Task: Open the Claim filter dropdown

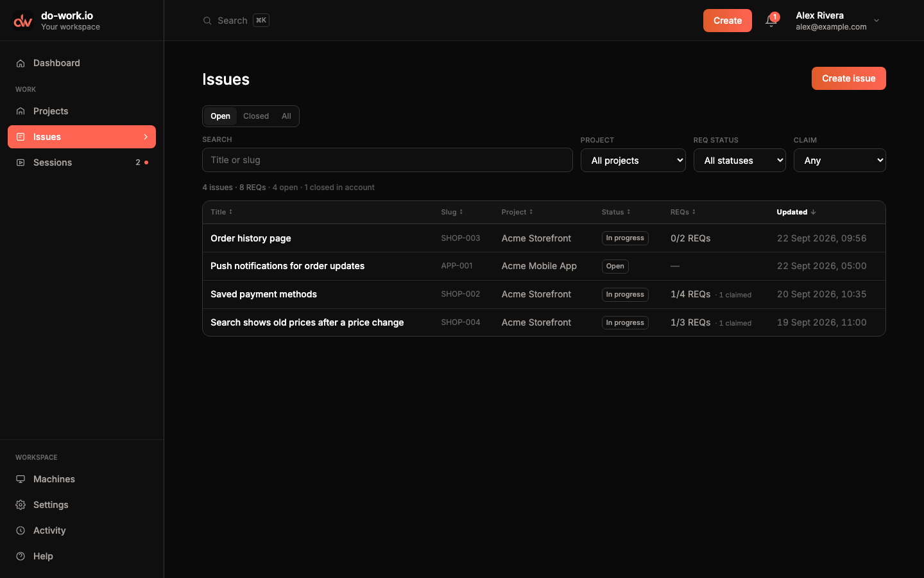Action: coord(840,161)
